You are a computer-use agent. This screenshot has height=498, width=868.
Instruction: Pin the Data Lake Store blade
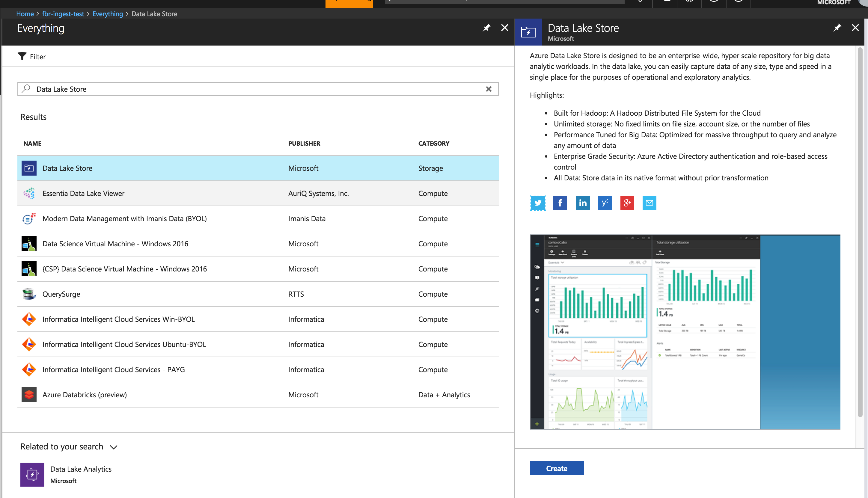pyautogui.click(x=837, y=28)
